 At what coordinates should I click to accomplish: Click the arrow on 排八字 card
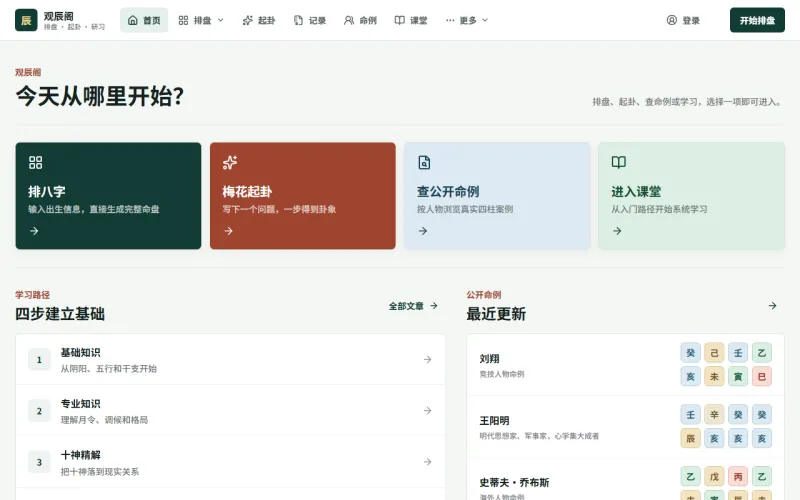point(34,231)
